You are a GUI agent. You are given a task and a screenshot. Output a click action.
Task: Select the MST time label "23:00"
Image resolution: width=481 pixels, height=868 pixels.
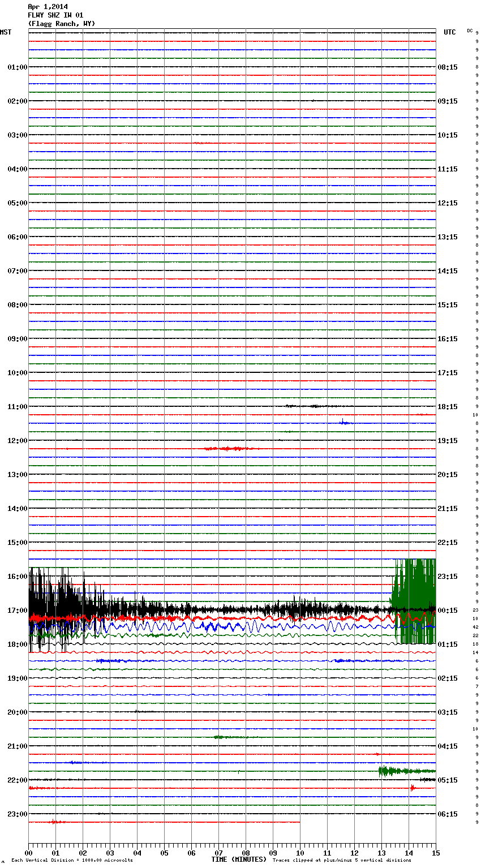click(17, 814)
